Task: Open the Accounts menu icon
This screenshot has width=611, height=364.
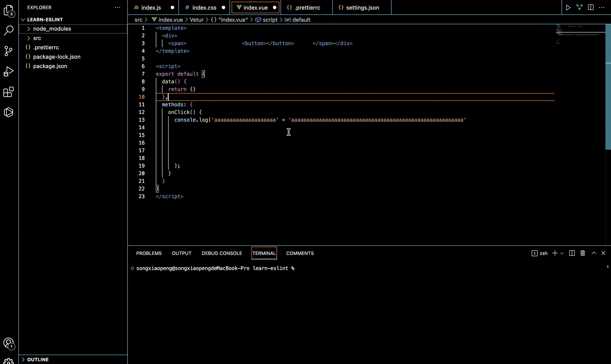Action: (9, 343)
